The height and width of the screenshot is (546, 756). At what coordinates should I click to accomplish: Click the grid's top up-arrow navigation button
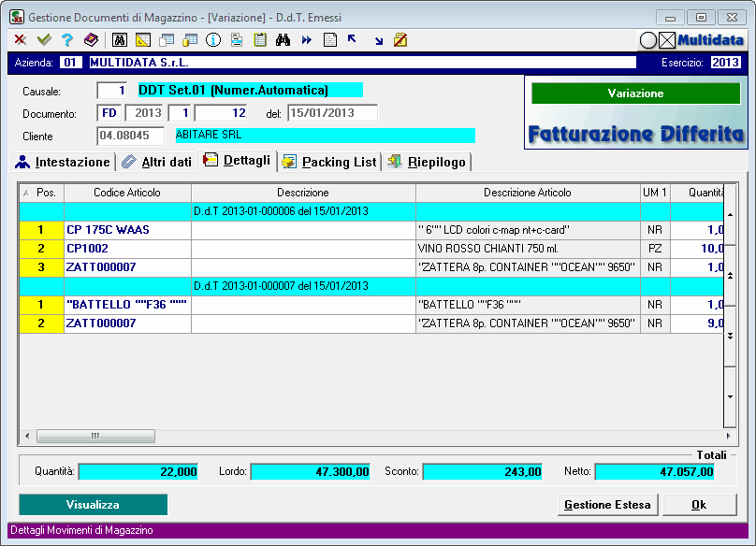coord(730,214)
